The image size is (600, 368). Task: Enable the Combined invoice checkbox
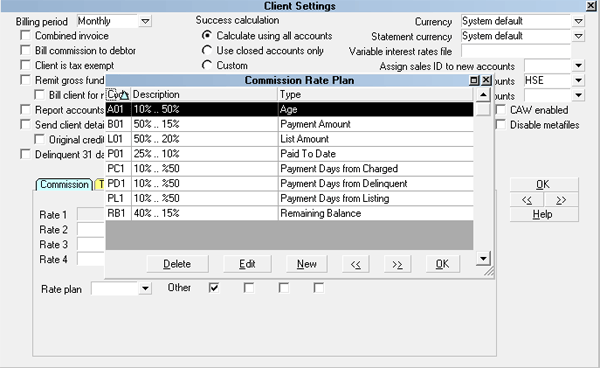pyautogui.click(x=25, y=36)
